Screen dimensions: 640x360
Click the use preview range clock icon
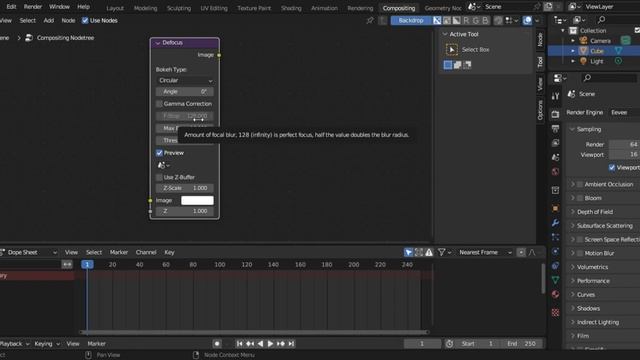pyautogui.click(x=449, y=344)
